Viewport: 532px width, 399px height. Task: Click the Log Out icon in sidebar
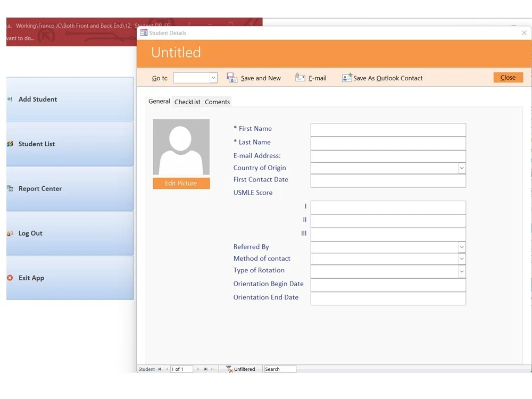tap(10, 233)
